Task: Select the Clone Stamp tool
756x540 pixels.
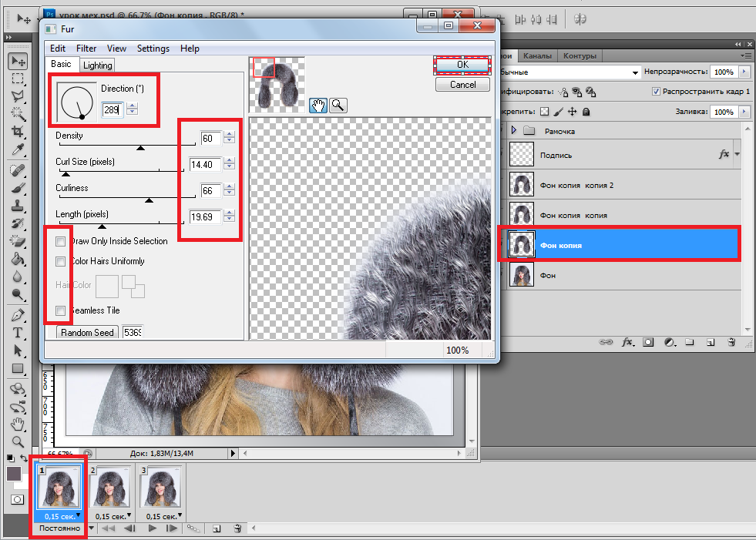Action: [x=18, y=206]
